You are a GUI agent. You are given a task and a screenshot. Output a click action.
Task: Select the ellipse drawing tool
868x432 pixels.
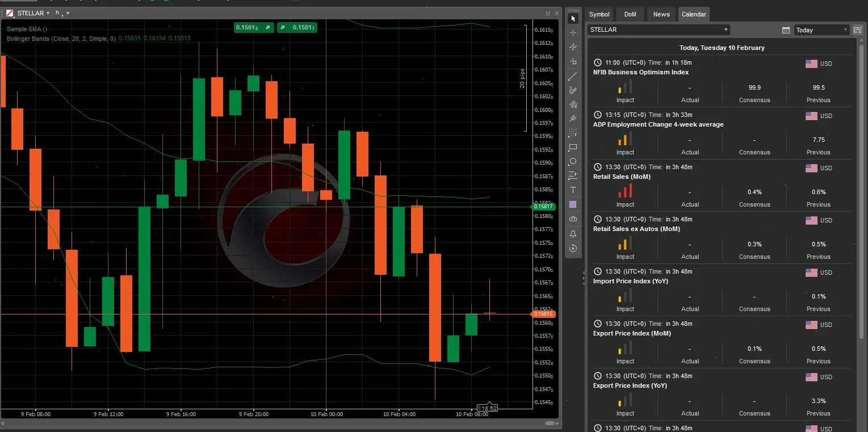[573, 161]
